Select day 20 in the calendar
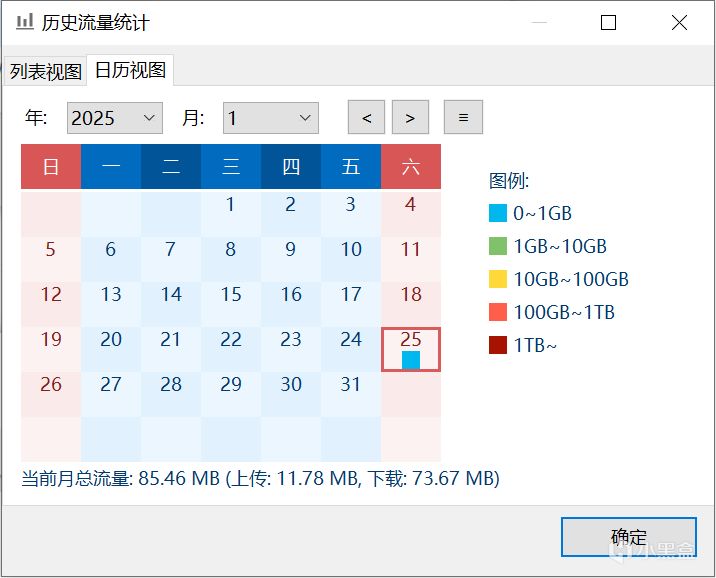This screenshot has height=578, width=716. (111, 349)
